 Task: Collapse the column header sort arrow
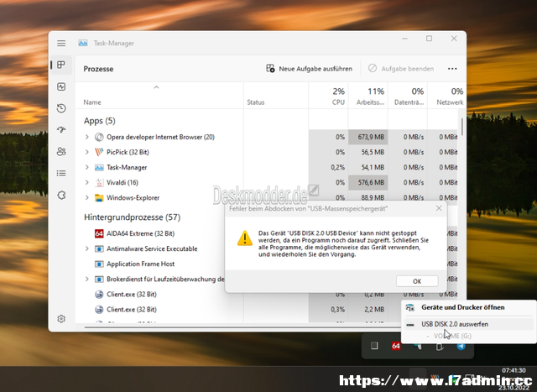click(156, 87)
